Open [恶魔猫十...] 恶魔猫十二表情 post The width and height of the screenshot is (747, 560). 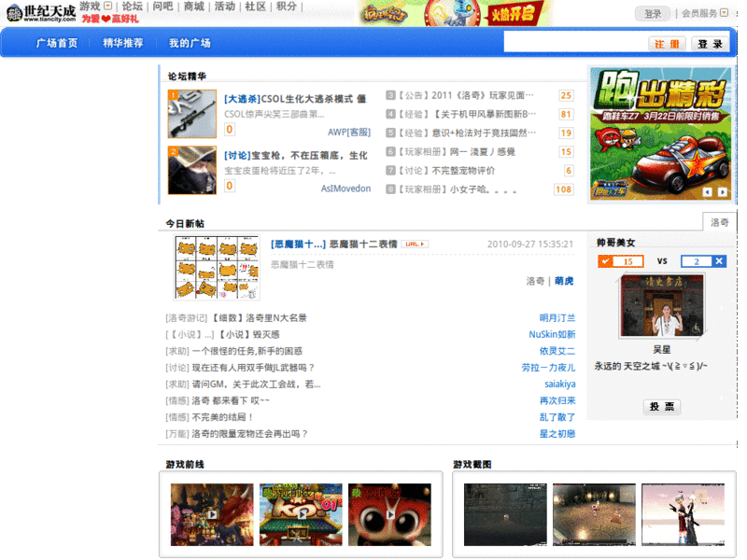(x=333, y=244)
